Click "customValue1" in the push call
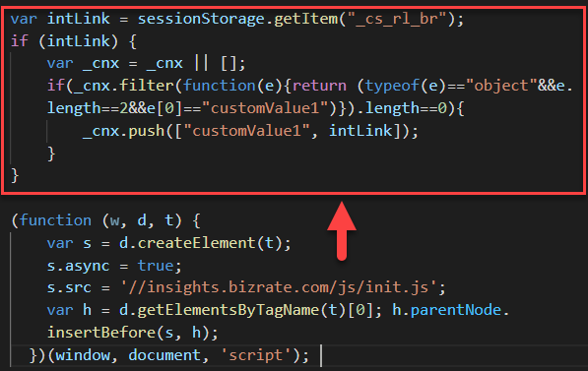Viewport: 588px width, 371px height. point(247,131)
